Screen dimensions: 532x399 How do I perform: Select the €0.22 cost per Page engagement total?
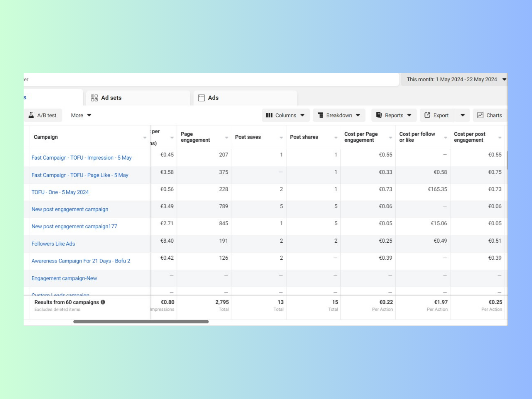pyautogui.click(x=386, y=302)
